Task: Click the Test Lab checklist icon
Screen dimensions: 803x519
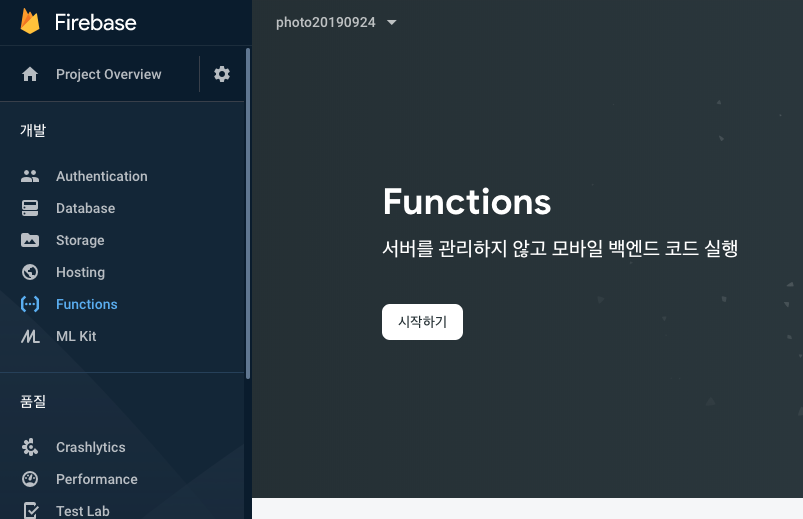Action: click(x=30, y=511)
